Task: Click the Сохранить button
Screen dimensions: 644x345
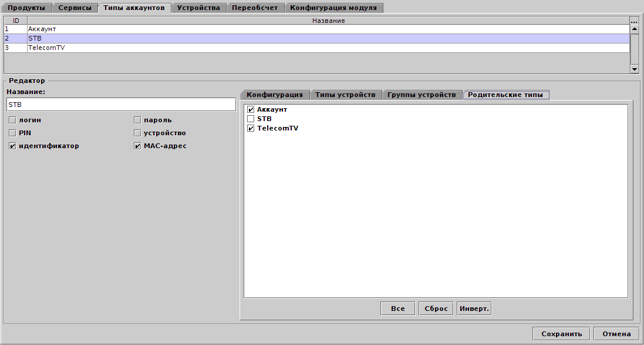Action: [x=561, y=334]
